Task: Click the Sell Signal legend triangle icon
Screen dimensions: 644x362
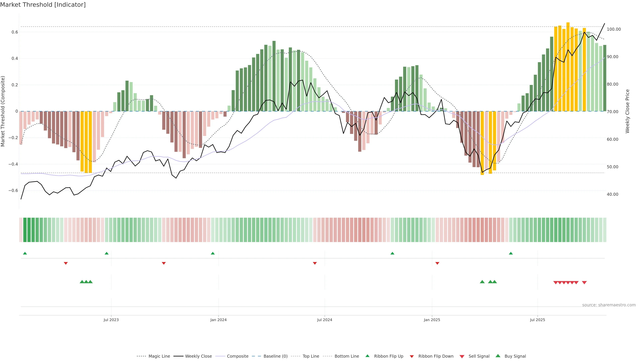Action: (x=462, y=356)
